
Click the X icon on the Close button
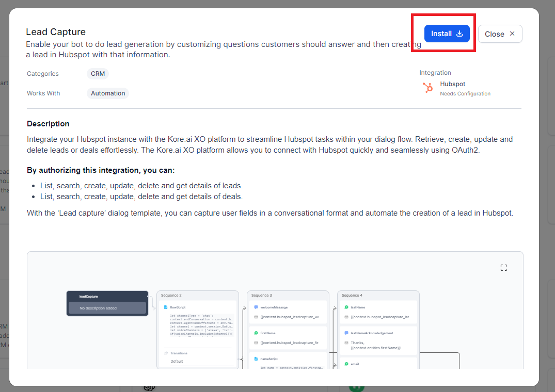point(512,34)
